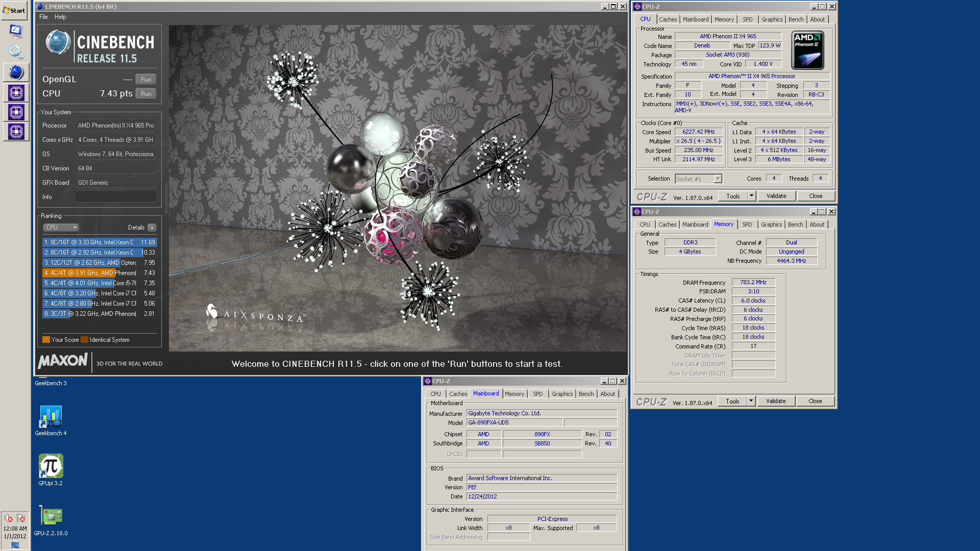Select ranking row 1 Intel Xeon 11.69
The height and width of the screenshot is (551, 980).
(x=100, y=242)
